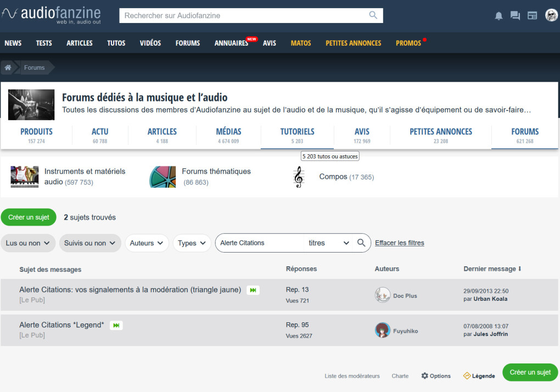Open private messages chat icon
The width and height of the screenshot is (560, 392).
point(515,16)
